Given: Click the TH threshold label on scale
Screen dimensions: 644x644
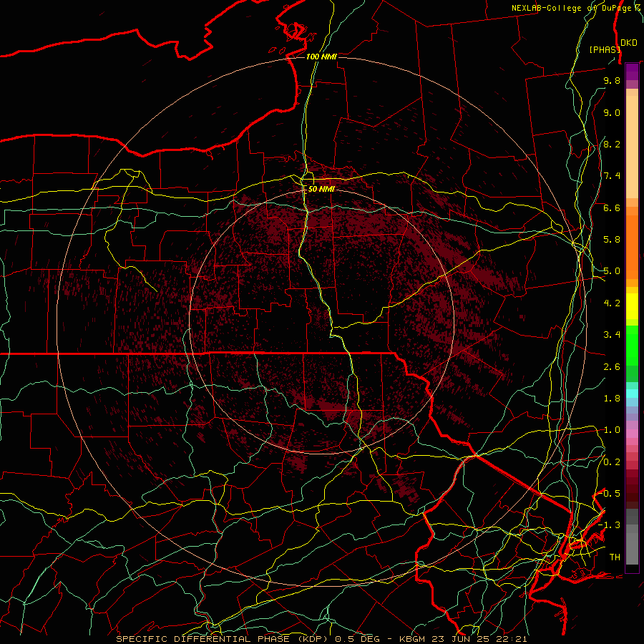Looking at the screenshot, I should 615,557.
